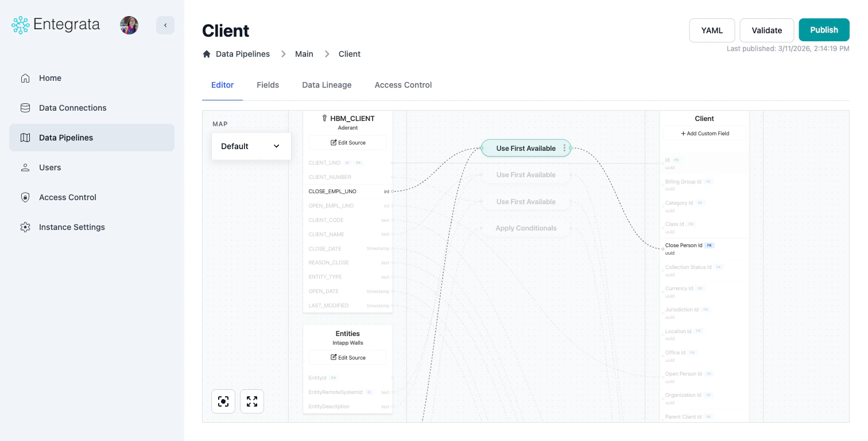The image size is (868, 441).
Task: Select the CLIENT_NUMBER source field
Action: (348, 177)
